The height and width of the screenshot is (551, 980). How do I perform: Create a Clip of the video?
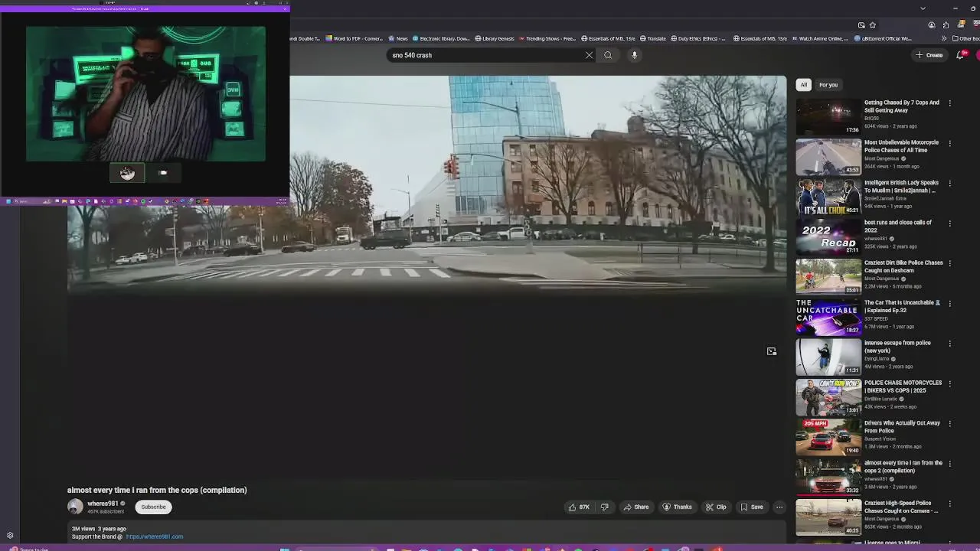[x=716, y=507]
